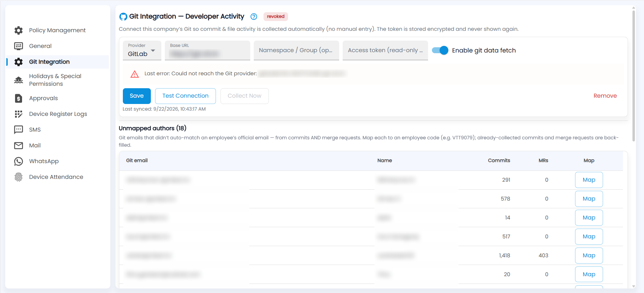Click the Access token input field
Image resolution: width=644 pixels, height=293 pixels.
[x=385, y=50]
